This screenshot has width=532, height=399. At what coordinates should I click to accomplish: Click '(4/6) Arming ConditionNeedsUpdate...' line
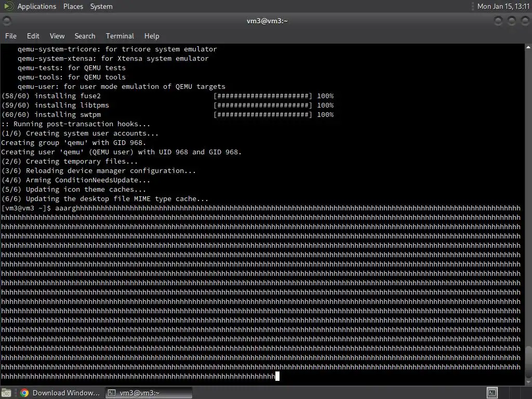76,180
